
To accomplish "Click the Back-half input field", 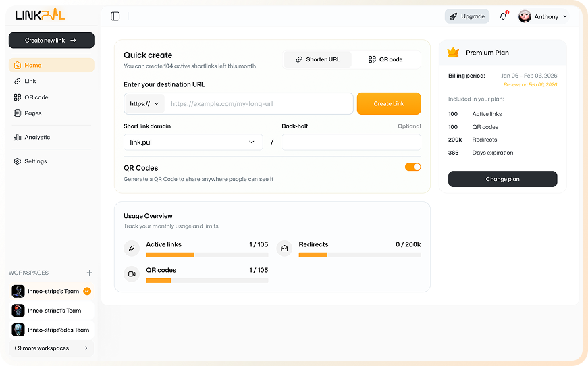I will (x=351, y=142).
